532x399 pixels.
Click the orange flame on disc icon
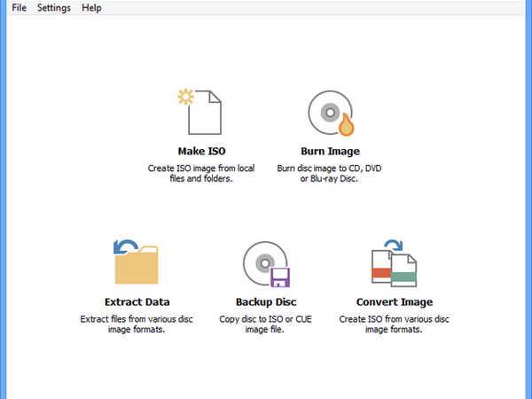click(x=346, y=125)
